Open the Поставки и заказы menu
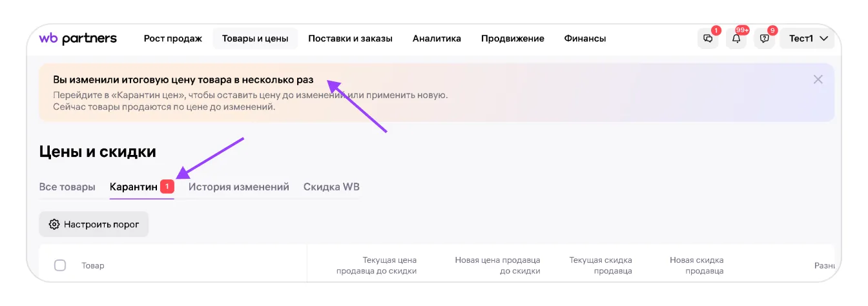 350,39
